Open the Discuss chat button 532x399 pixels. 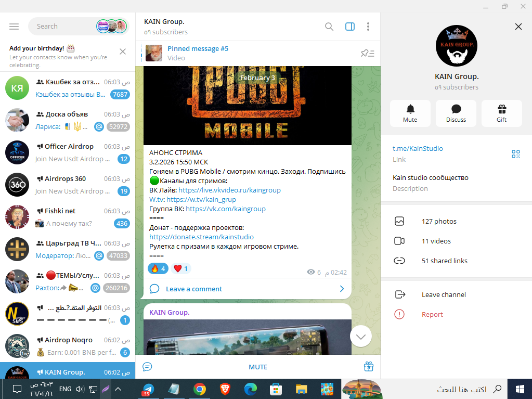tap(456, 113)
